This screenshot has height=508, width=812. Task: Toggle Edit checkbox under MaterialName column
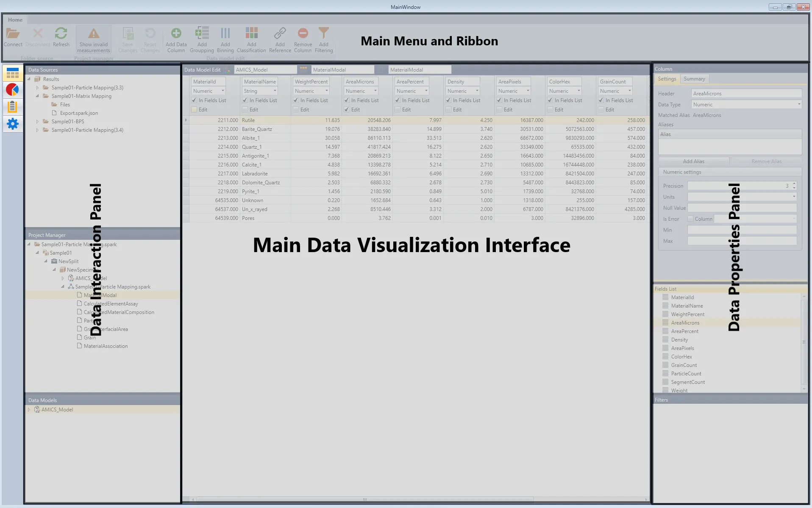[x=245, y=110]
